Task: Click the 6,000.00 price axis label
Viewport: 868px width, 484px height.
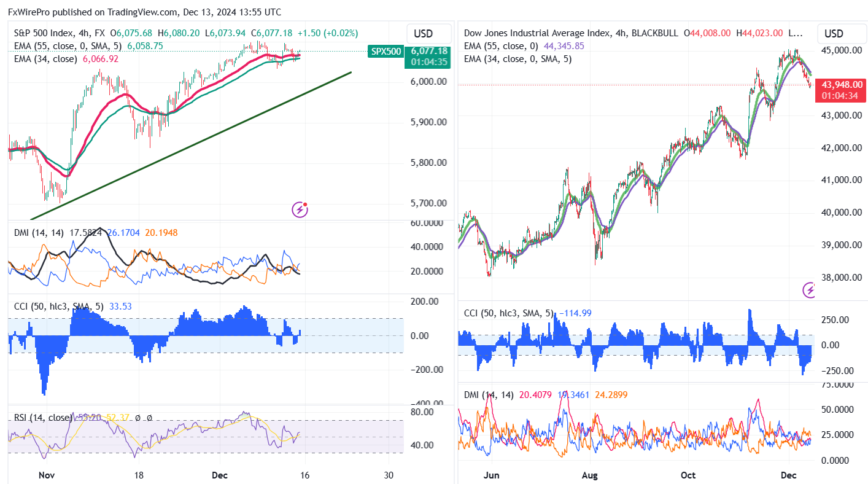Action: point(427,82)
